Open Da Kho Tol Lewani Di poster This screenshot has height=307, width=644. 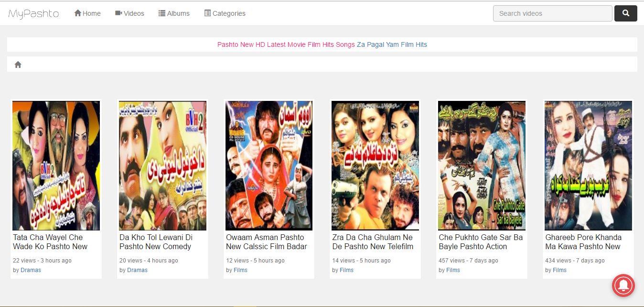163,165
